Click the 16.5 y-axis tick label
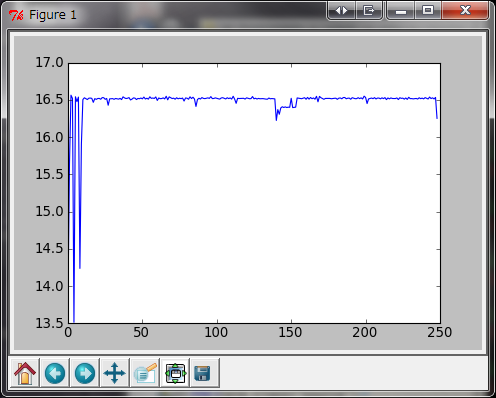The width and height of the screenshot is (496, 398). coord(49,100)
